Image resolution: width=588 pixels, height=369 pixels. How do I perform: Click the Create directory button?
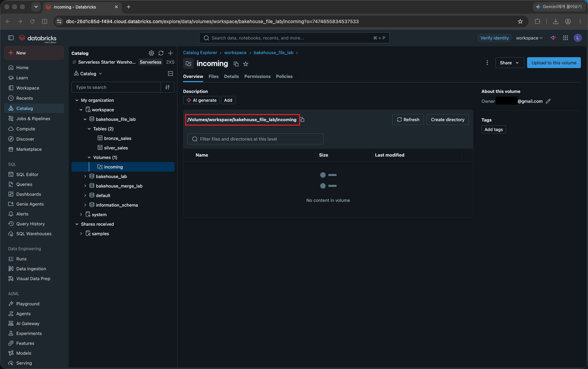(x=447, y=119)
